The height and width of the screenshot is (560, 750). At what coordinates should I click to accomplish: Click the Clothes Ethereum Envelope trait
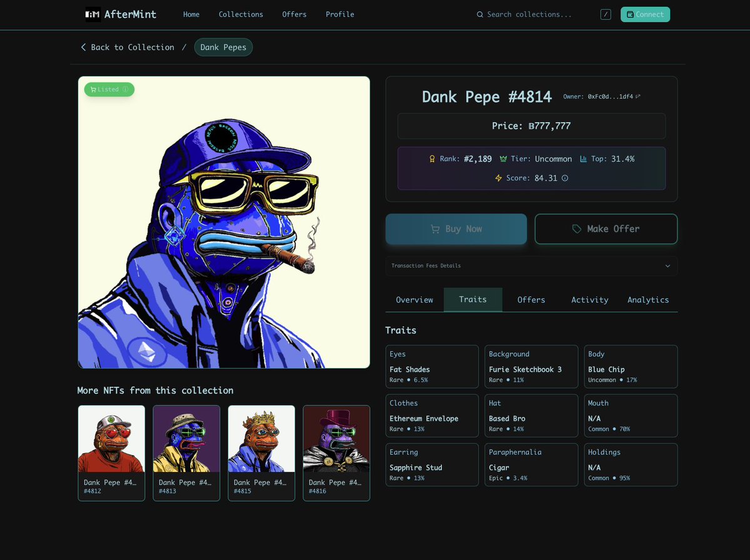(432, 415)
